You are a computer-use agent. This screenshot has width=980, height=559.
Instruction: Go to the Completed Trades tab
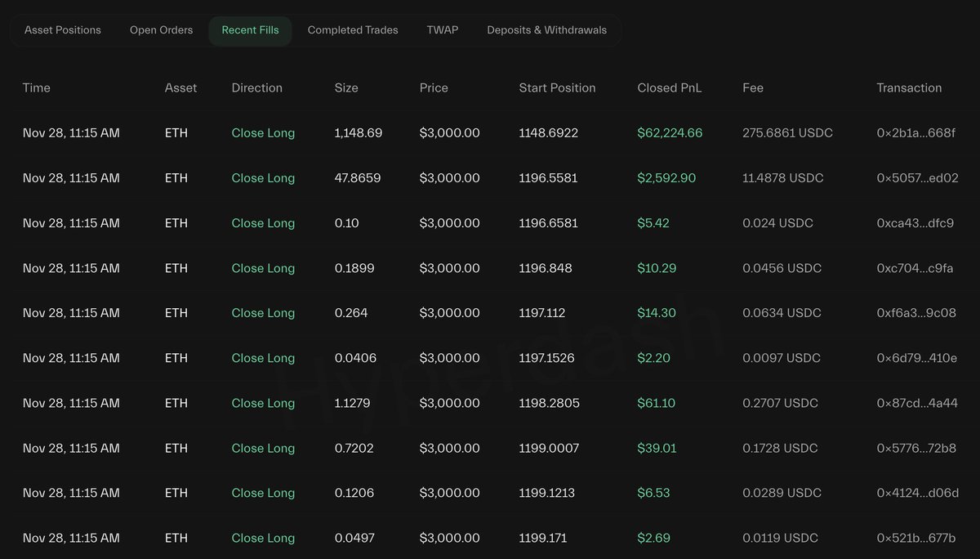click(353, 30)
